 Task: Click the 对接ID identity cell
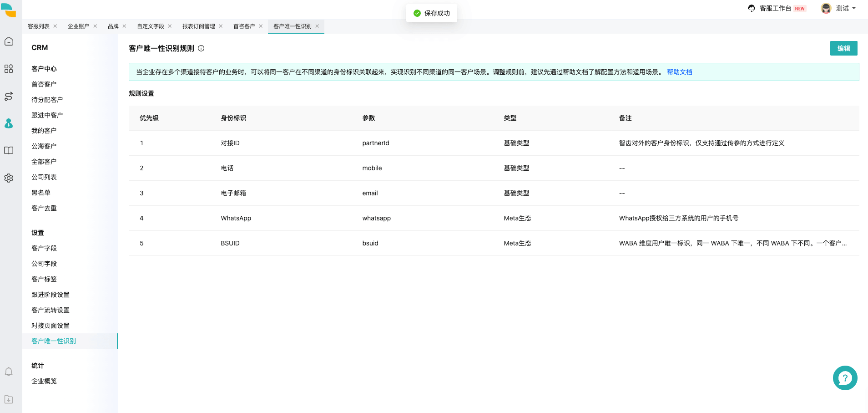pos(230,143)
